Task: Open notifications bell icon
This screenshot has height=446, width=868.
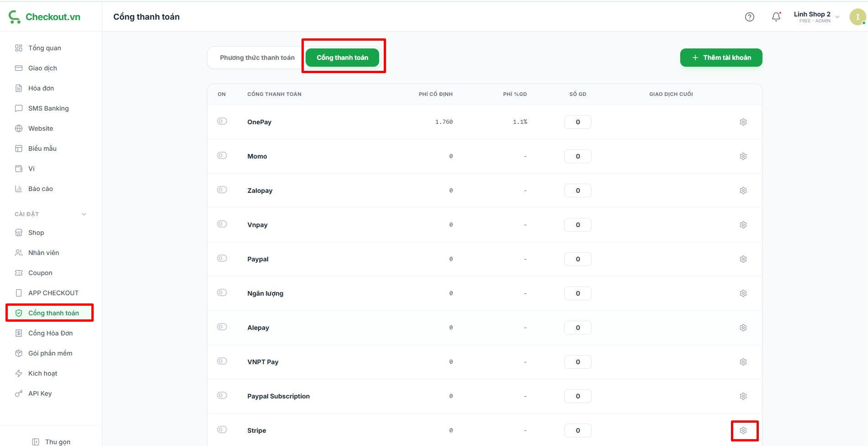Action: (x=776, y=17)
